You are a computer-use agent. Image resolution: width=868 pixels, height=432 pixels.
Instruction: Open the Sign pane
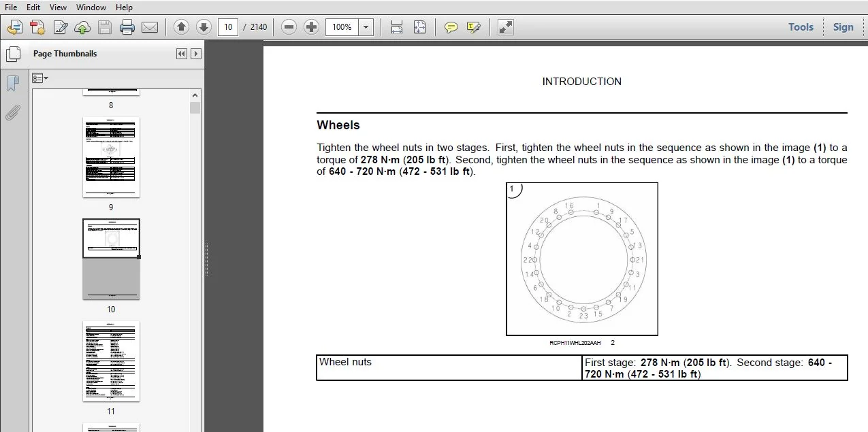(843, 27)
